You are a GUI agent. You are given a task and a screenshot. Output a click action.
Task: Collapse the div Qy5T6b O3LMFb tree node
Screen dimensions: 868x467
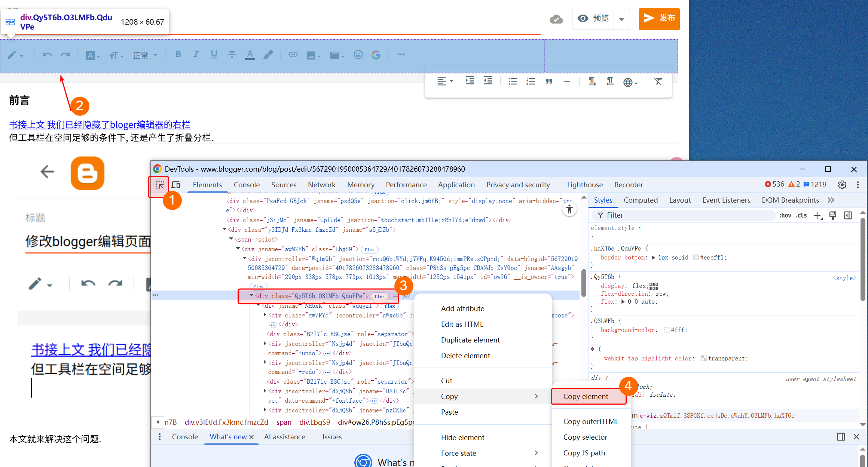(x=251, y=295)
